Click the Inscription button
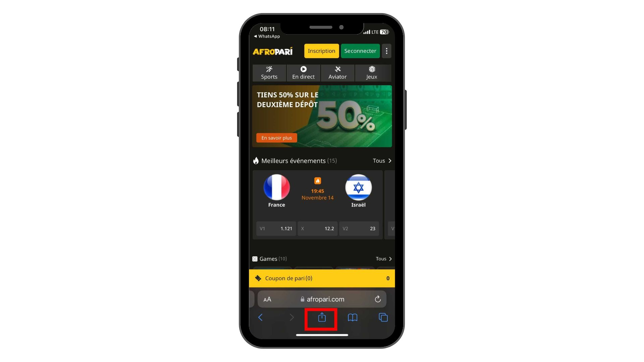Screen dimensions: 644x362 coord(321,51)
